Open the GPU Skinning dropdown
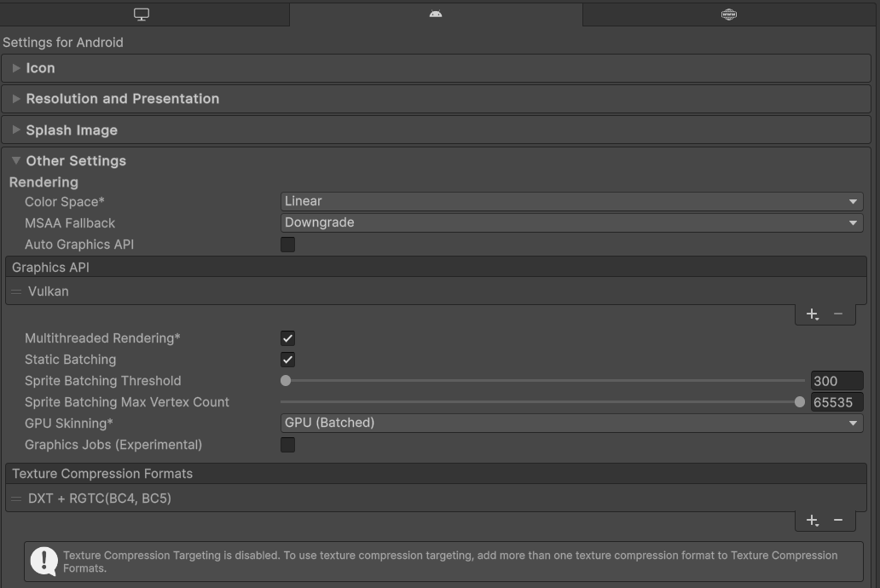Viewport: 880px width, 588px height. point(571,423)
